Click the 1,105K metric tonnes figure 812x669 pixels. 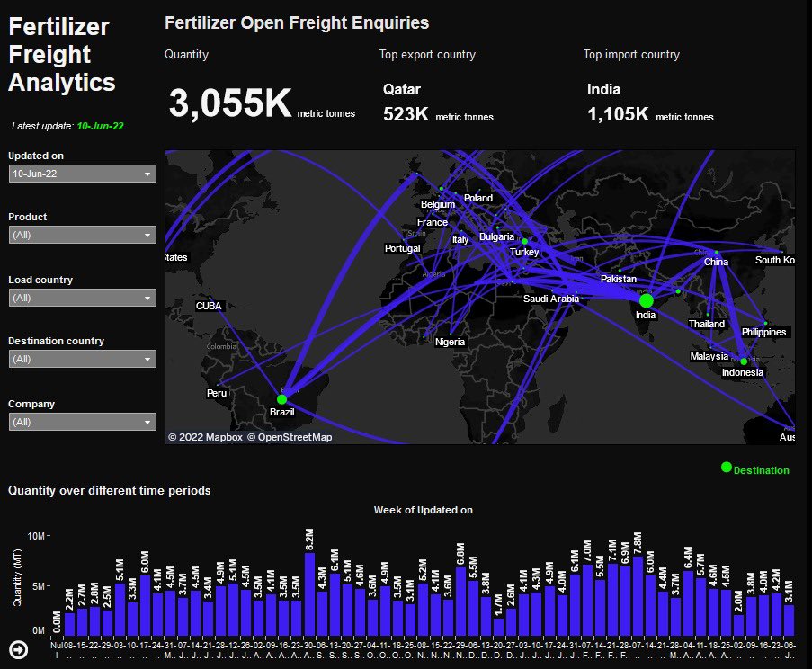point(650,114)
